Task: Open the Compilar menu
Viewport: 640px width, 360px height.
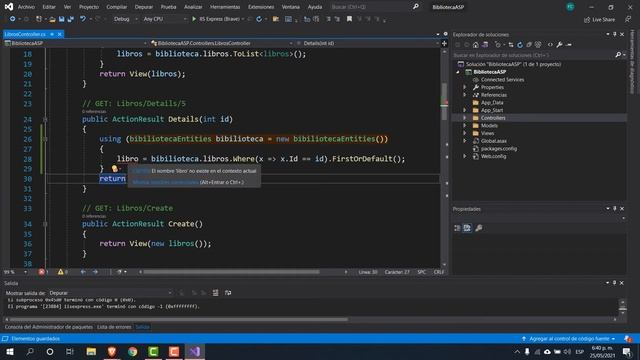Action: pos(116,7)
